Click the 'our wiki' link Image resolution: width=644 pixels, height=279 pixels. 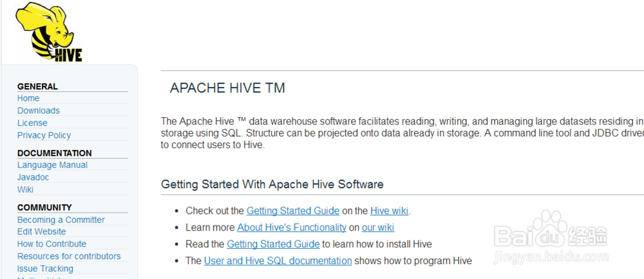coord(378,227)
